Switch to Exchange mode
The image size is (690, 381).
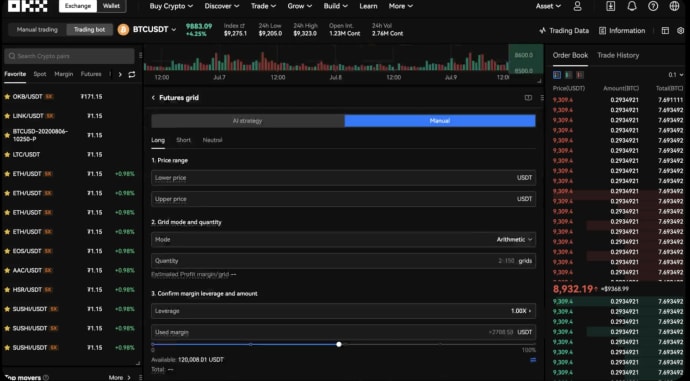(x=77, y=6)
